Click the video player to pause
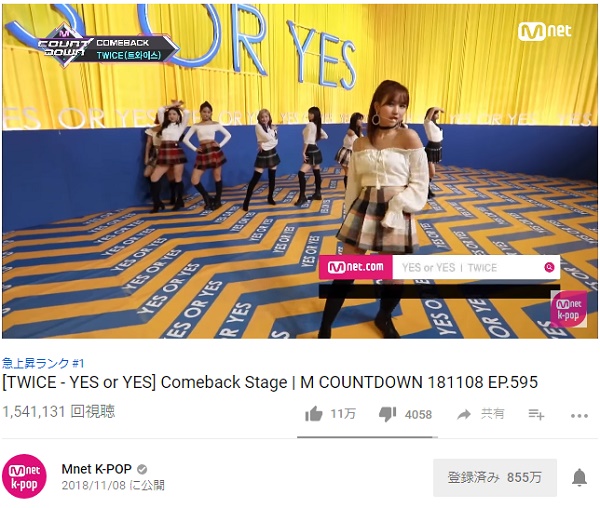600x508 pixels. coord(300,171)
